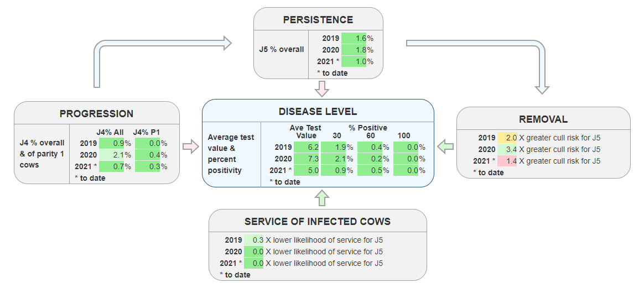The image size is (644, 288).
Task: Click the red 1.4 cell for 2021 removal
Action: [507, 161]
